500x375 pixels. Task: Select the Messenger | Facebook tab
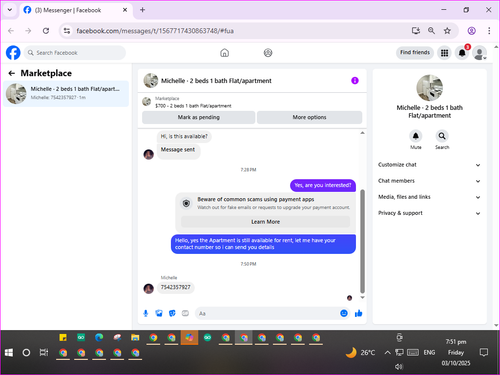(x=76, y=10)
